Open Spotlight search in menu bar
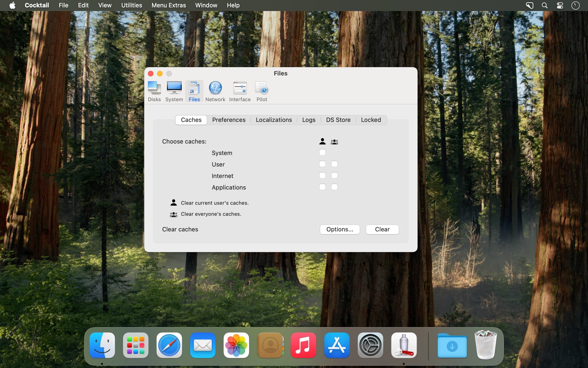 (x=545, y=5)
